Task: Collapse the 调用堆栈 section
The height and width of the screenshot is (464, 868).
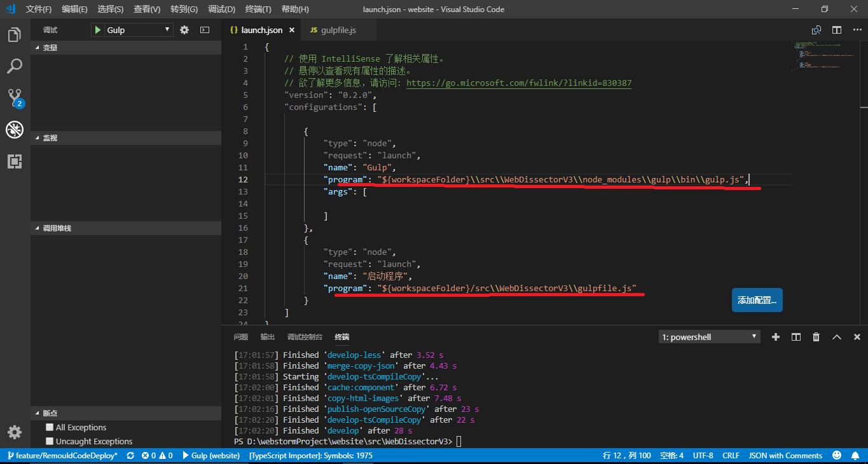Action: pos(126,228)
